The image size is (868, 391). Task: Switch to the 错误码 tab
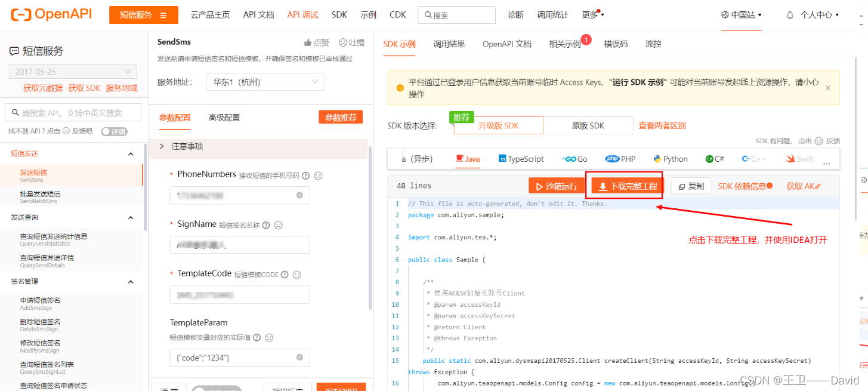coord(616,44)
